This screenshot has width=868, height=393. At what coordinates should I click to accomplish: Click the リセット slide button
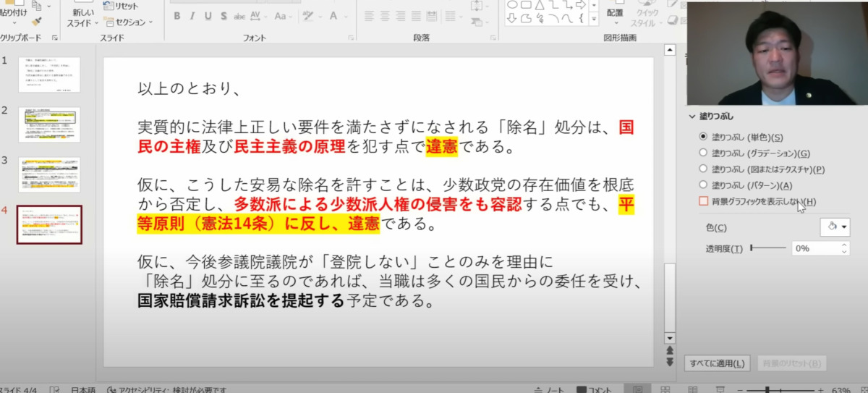pyautogui.click(x=121, y=6)
